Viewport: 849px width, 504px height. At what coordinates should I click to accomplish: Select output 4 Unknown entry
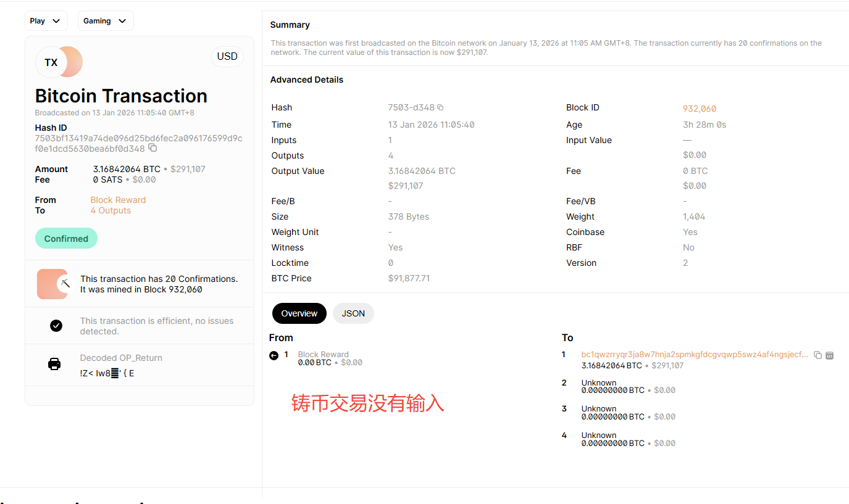629,439
